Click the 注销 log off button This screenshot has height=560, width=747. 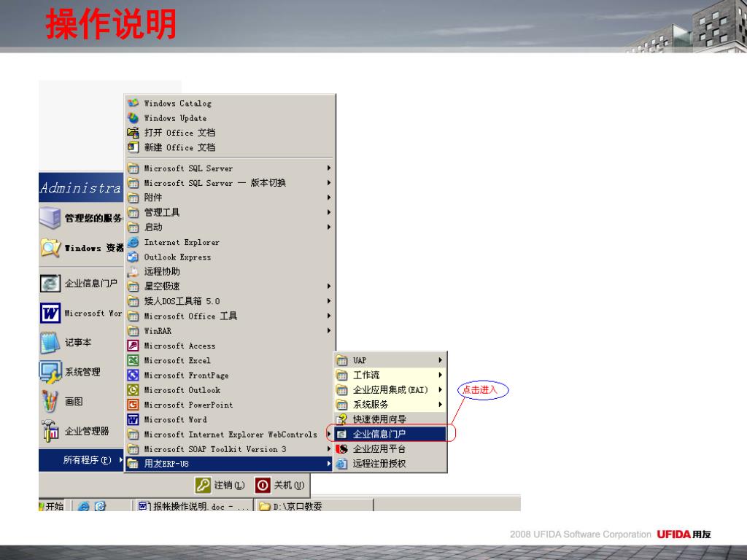tap(220, 485)
